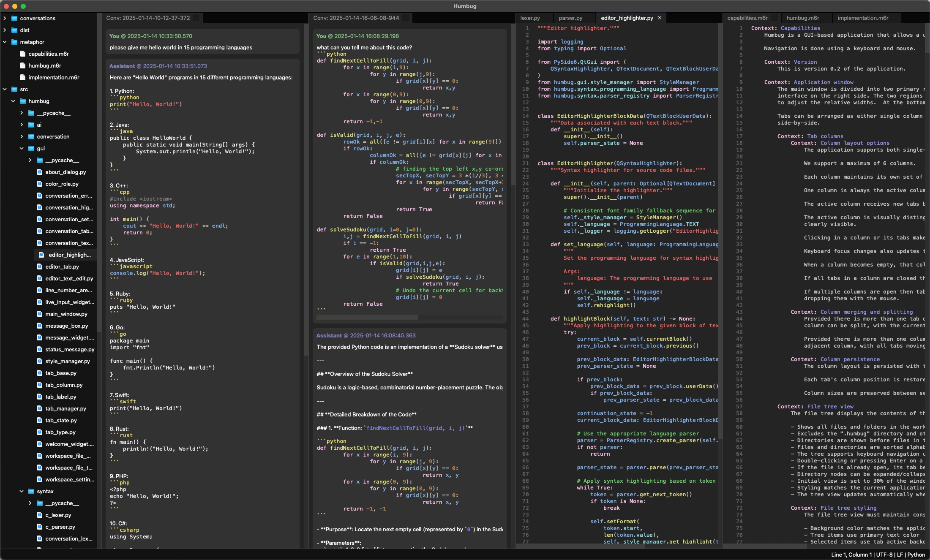Click the editor_tab.py file icon
This screenshot has width=930, height=560.
(40, 266)
